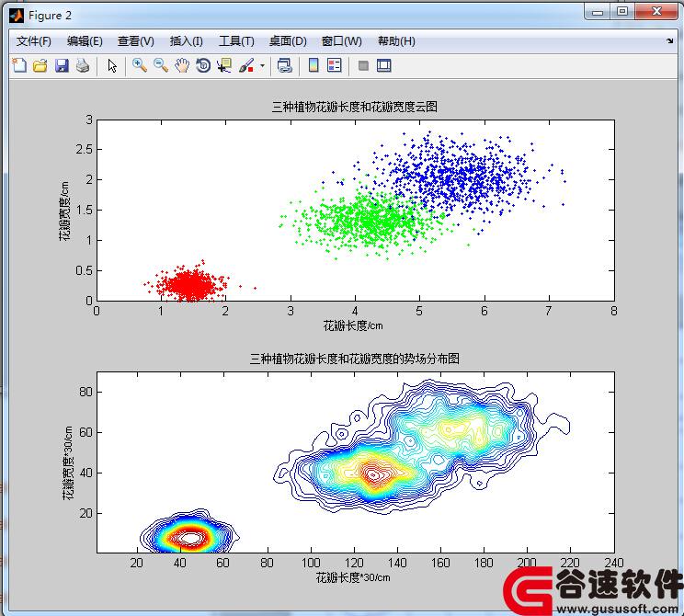684x616 pixels.
Task: Click the y-axis label 花瓣宽度*30/cm
Action: coord(68,462)
